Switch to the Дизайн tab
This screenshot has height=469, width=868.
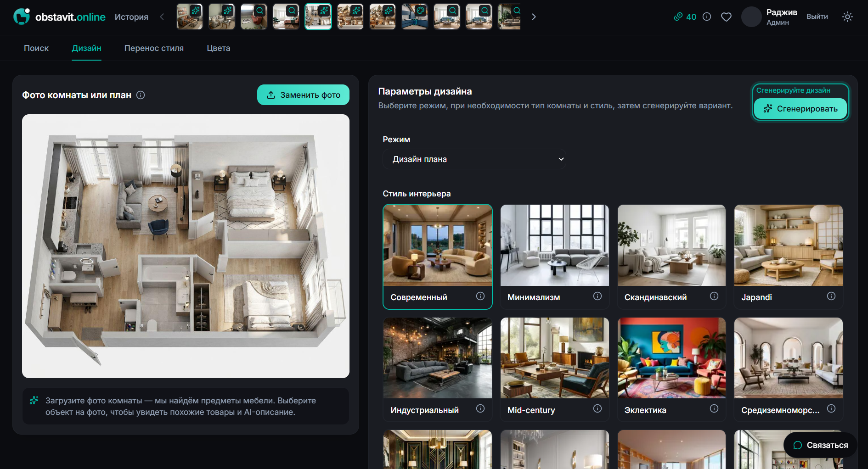click(x=86, y=48)
